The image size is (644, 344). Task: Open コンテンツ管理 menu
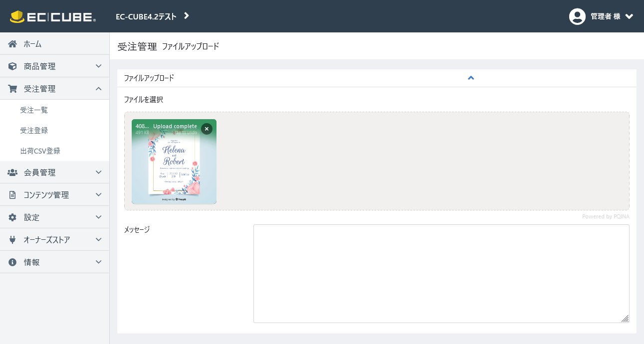click(x=54, y=195)
